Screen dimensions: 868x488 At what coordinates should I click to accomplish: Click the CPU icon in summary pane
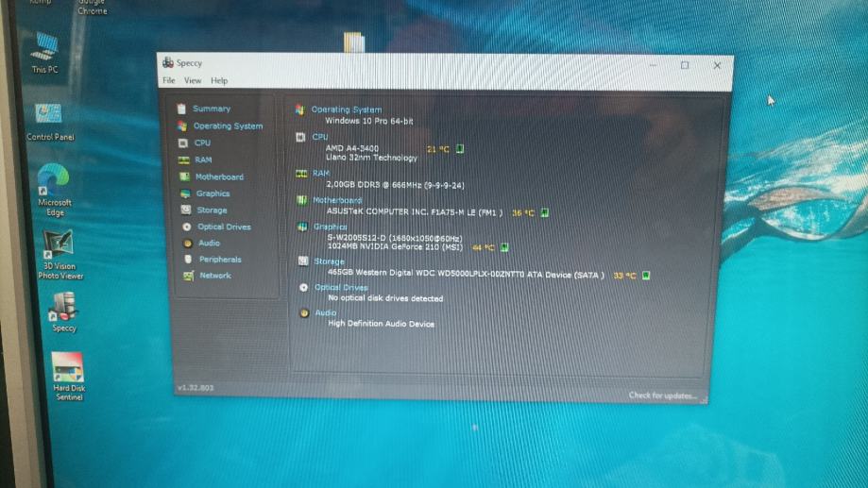click(300, 137)
